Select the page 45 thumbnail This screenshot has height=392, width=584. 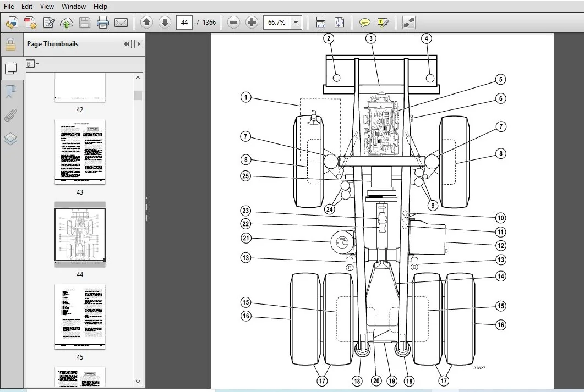click(x=80, y=317)
